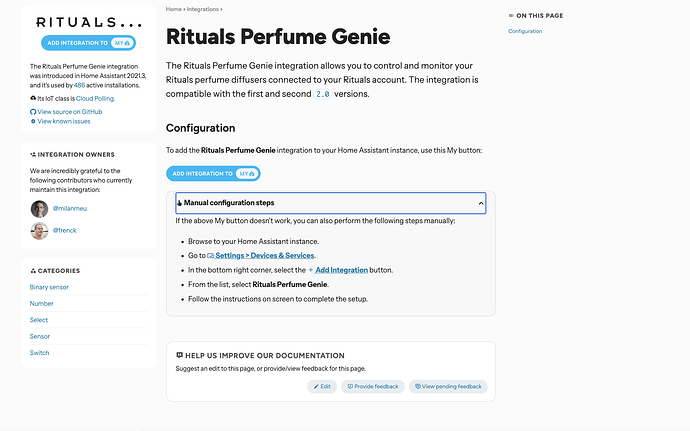690x431 pixels.
Task: Click the chevron on Manual configuration steps
Action: 480,203
